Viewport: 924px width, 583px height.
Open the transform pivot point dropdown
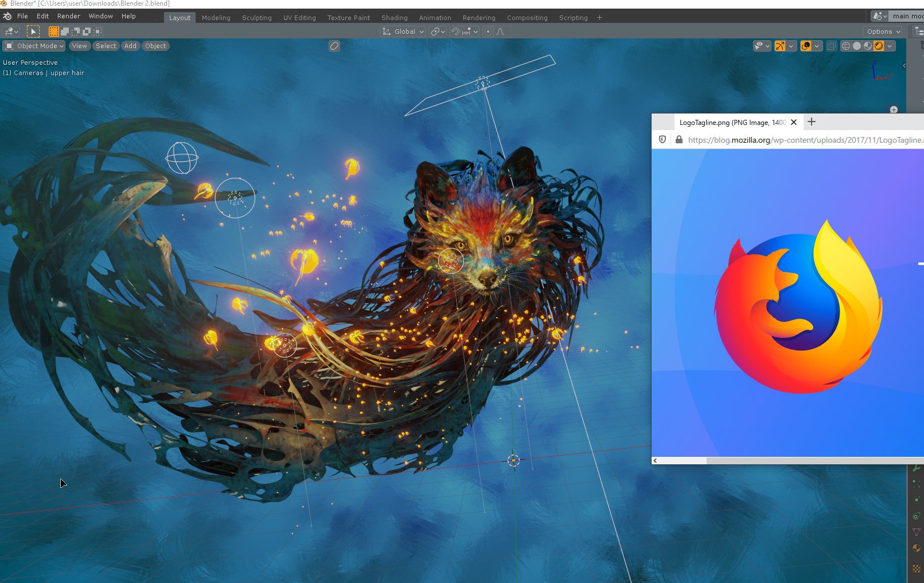(438, 32)
